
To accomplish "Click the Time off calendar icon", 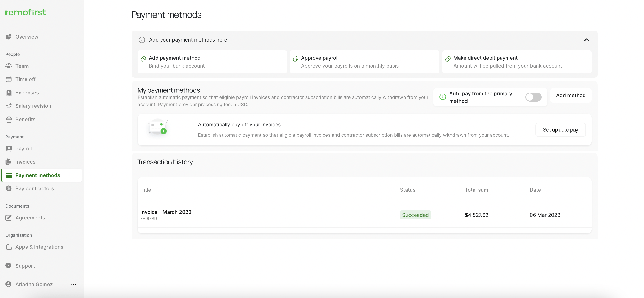I will [9, 79].
